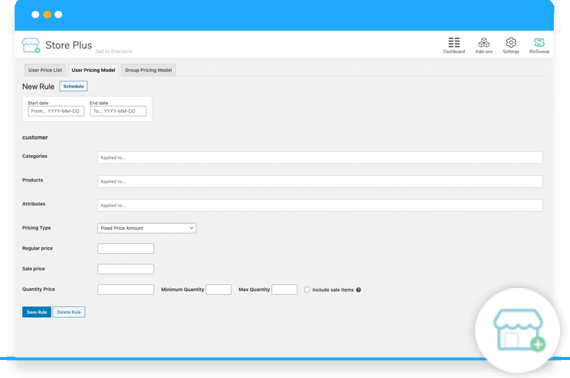The image size is (570, 378).
Task: Click the large storefront badge icon
Action: [x=519, y=330]
